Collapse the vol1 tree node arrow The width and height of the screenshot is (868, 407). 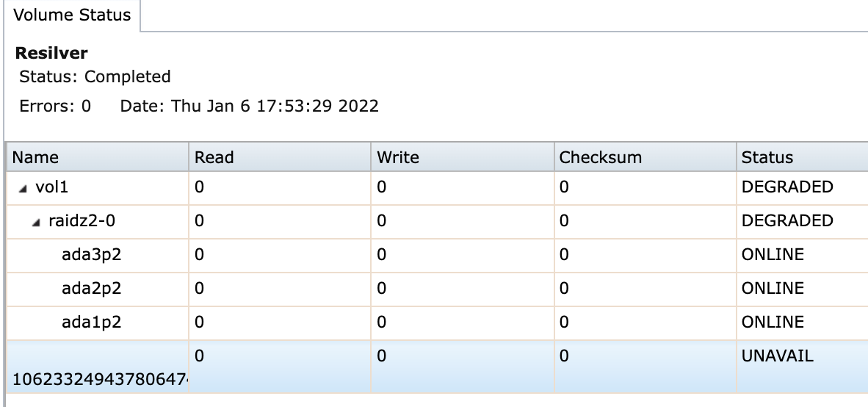(24, 189)
